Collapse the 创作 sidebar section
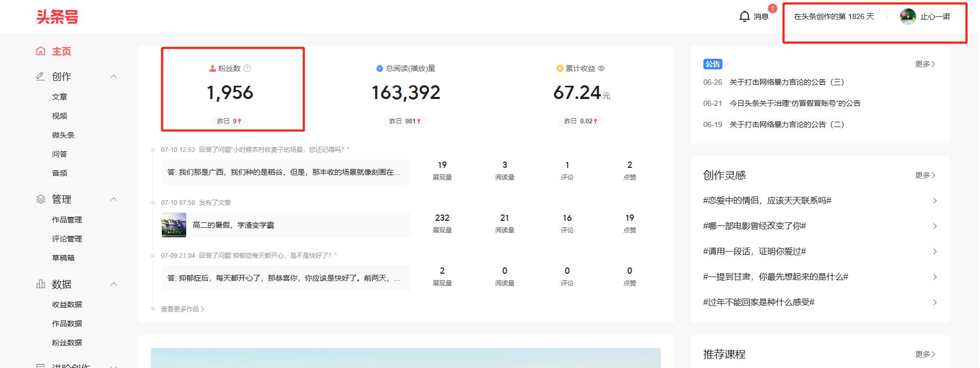This screenshot has width=980, height=368. [113, 77]
